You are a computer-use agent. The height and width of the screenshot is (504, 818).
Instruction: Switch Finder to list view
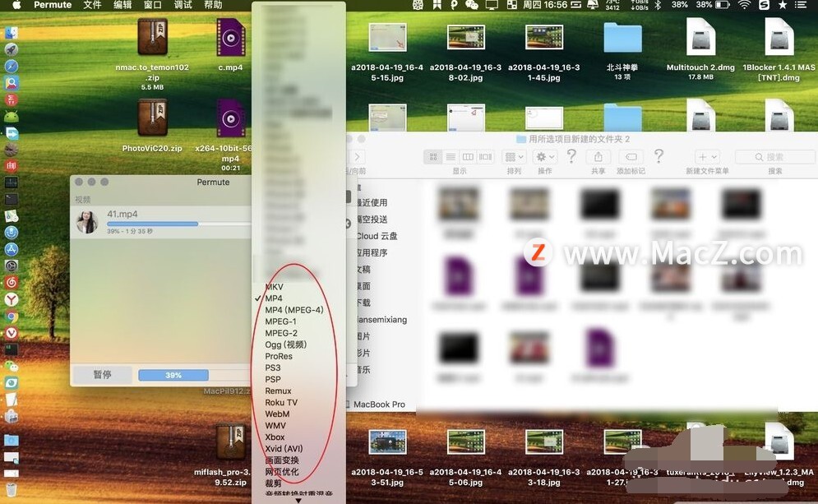[x=451, y=156]
